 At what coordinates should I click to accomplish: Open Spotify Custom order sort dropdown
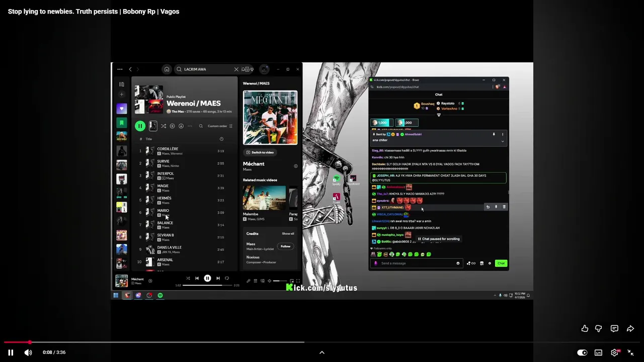220,126
